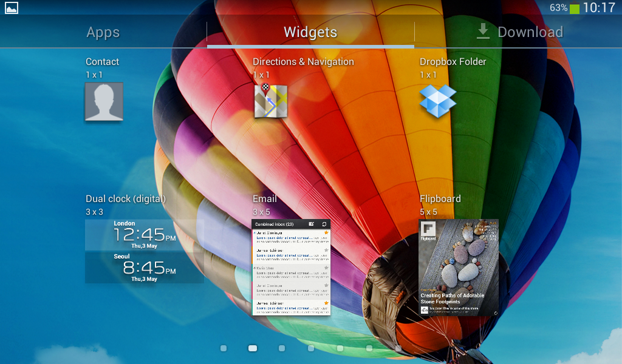
Task: Switch to the Apps tab
Action: pyautogui.click(x=103, y=32)
